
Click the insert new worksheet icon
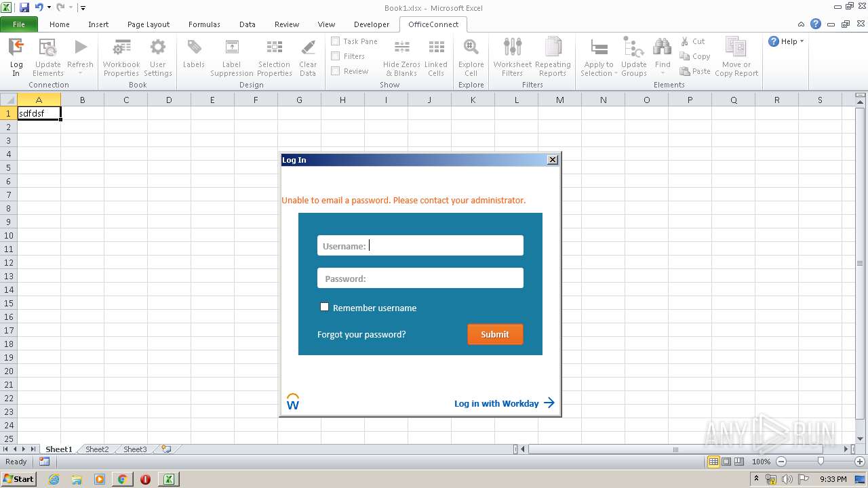(x=166, y=449)
